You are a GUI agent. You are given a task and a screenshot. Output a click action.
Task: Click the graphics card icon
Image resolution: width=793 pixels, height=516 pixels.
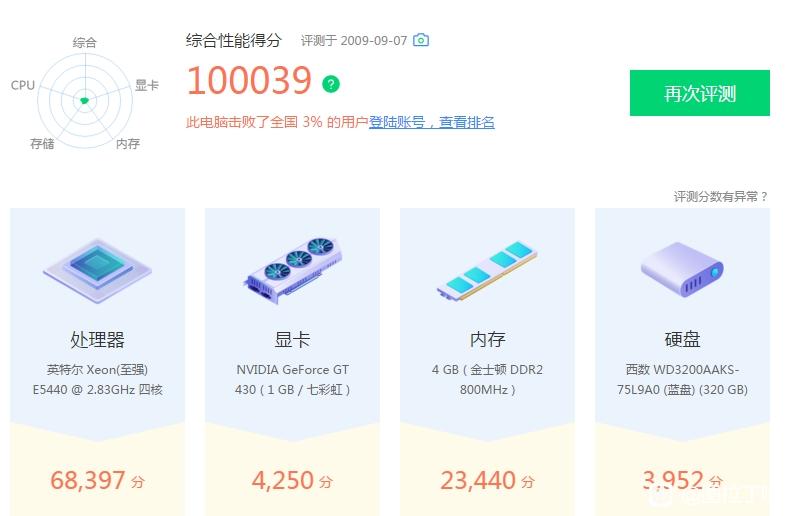(x=292, y=270)
